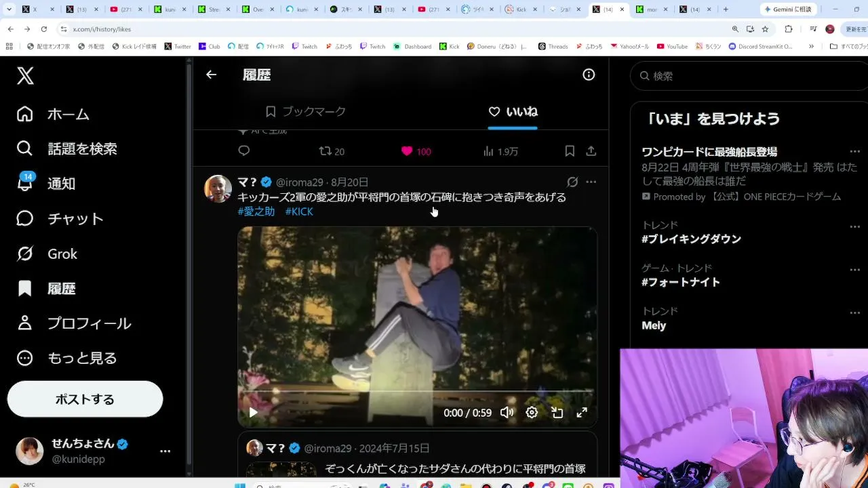This screenshot has height=488, width=868.
Task: Open Grok actions on 8月20日 post
Action: point(572,182)
